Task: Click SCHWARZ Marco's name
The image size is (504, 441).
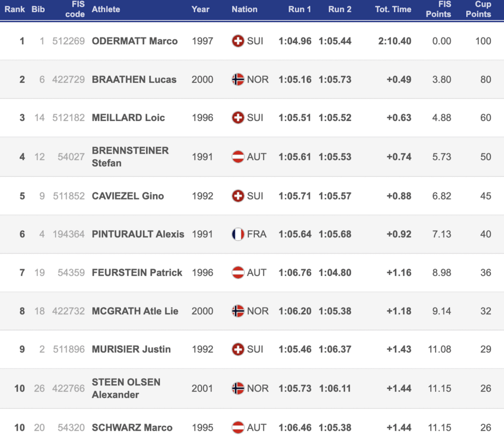Action: (x=132, y=427)
